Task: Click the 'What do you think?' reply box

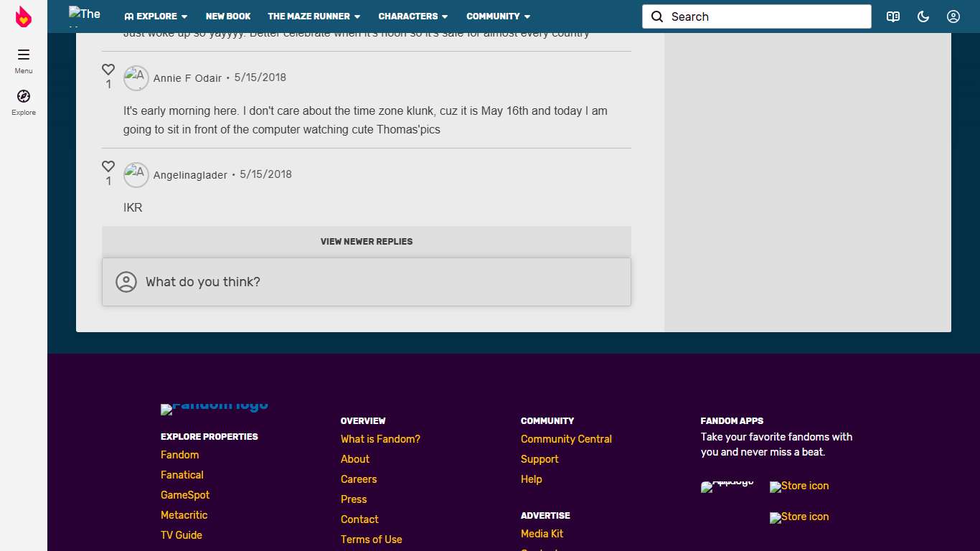Action: (367, 282)
